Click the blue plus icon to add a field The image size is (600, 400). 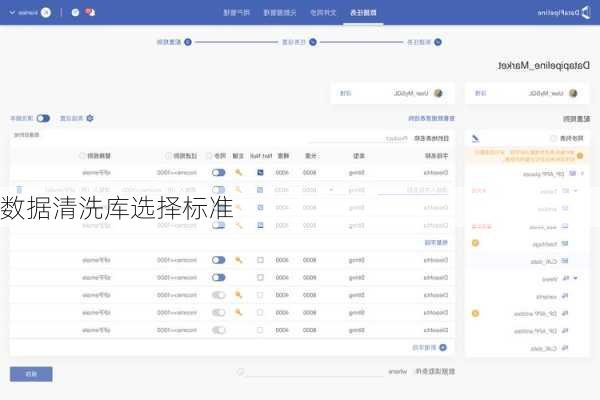click(443, 348)
